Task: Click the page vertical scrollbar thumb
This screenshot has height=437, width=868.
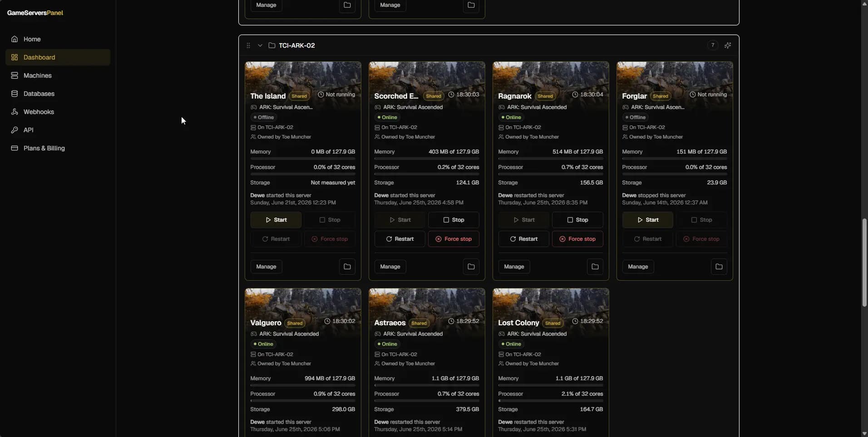Action: click(x=864, y=262)
